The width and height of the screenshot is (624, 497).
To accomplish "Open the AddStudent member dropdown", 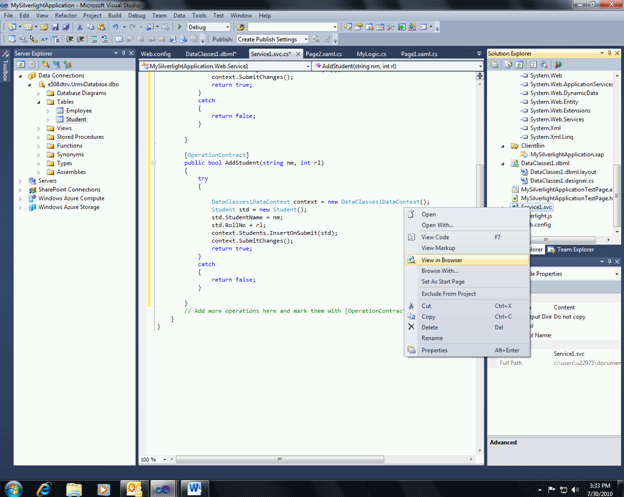I will pyautogui.click(x=478, y=66).
